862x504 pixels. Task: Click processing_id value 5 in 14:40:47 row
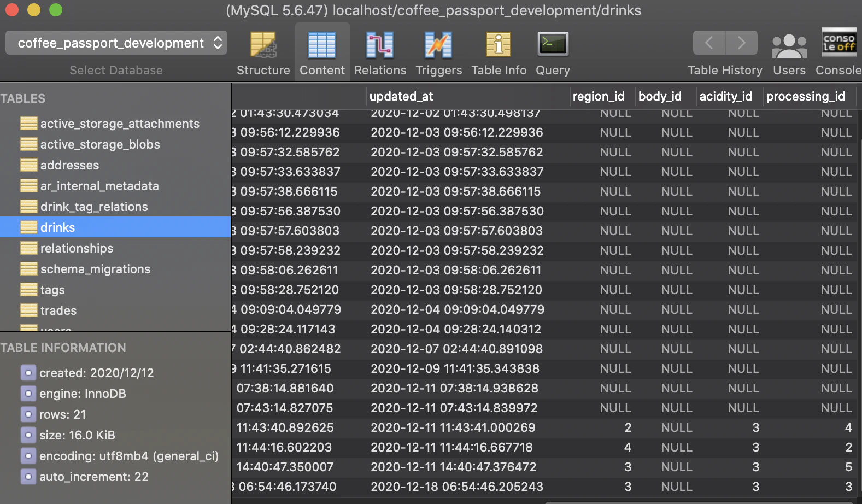click(x=848, y=467)
